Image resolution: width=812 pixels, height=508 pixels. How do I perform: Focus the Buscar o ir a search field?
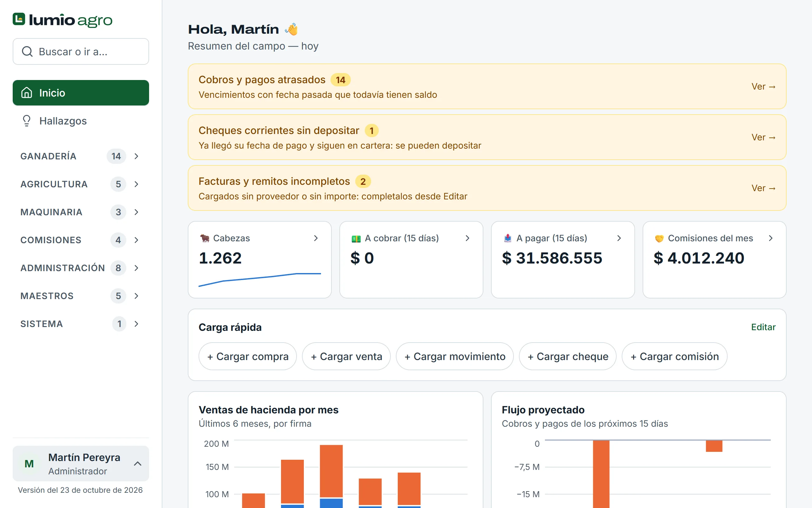tap(81, 51)
